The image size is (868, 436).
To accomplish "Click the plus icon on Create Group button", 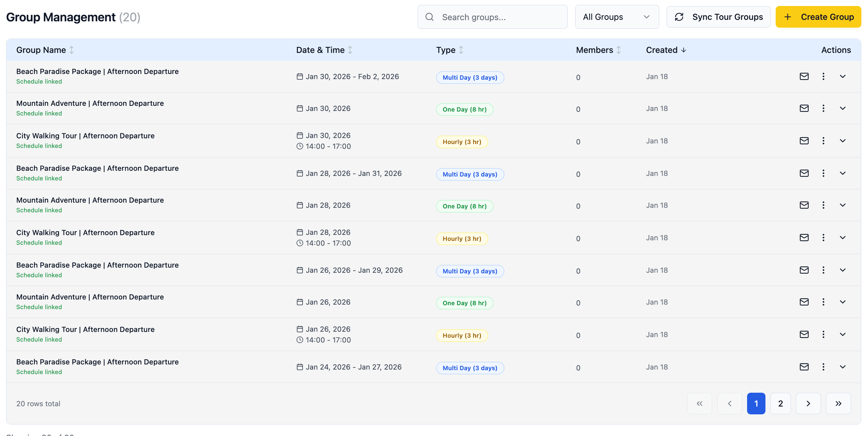I will 787,17.
